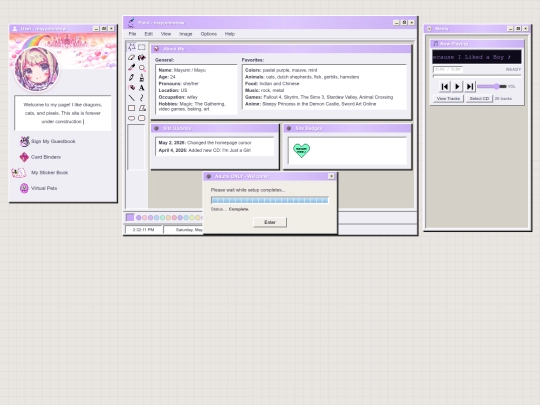The height and width of the screenshot is (405, 540).
Task: Click the music note Now Playing icon
Action: pos(436,44)
